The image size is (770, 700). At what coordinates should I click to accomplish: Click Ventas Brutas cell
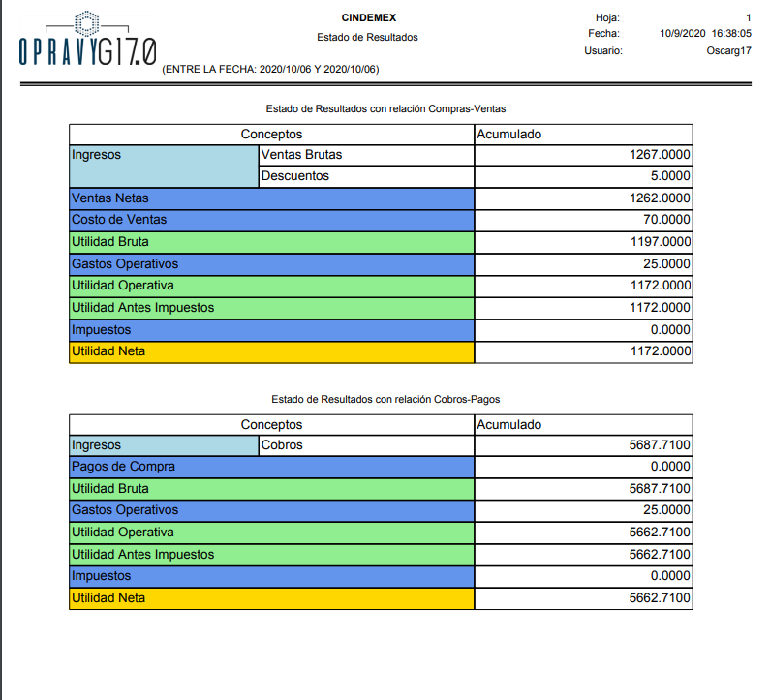pos(366,155)
